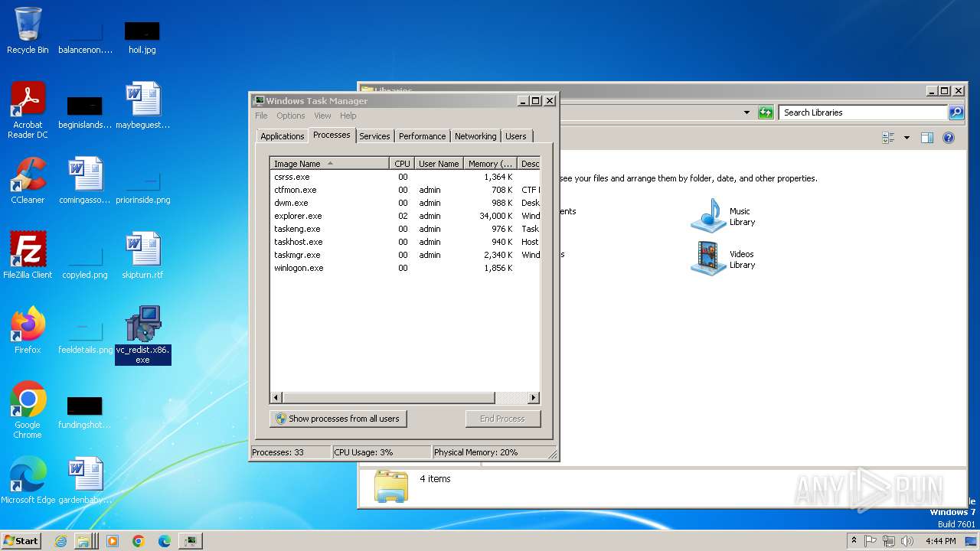
Task: Select the taskhost.exe process row
Action: click(405, 242)
